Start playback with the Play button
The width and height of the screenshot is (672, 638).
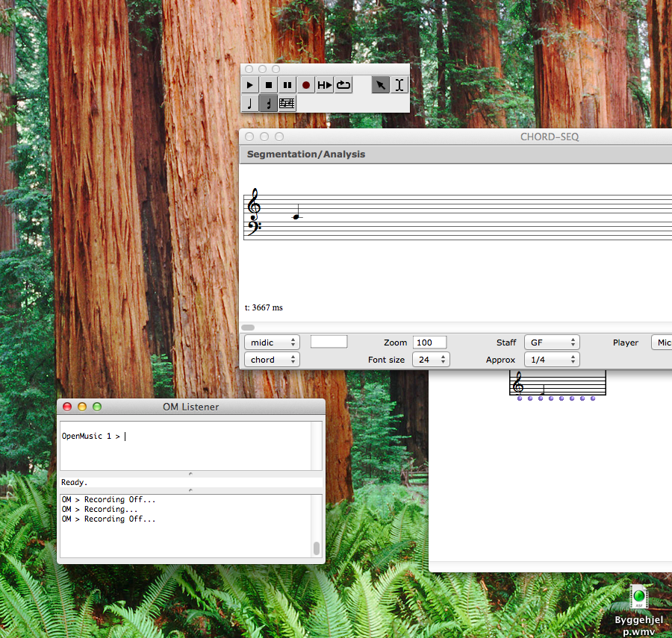(250, 85)
